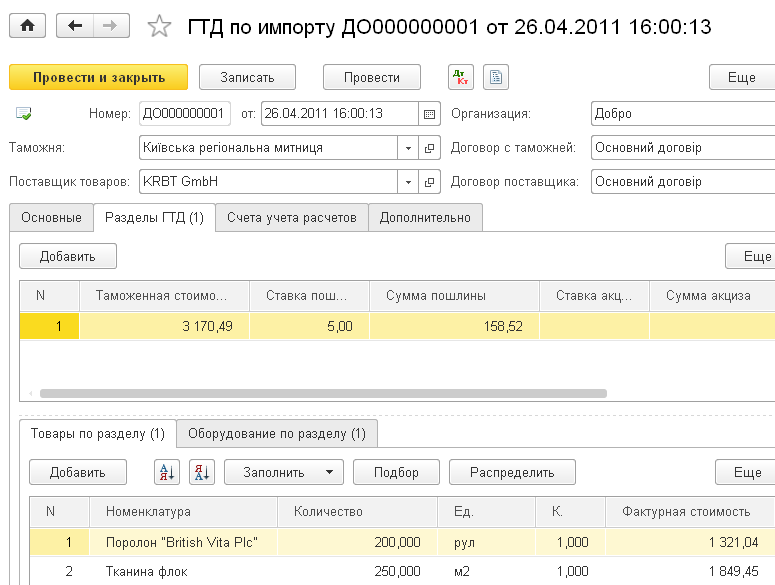This screenshot has width=775, height=585.
Task: Click the Провести button
Action: pos(372,77)
